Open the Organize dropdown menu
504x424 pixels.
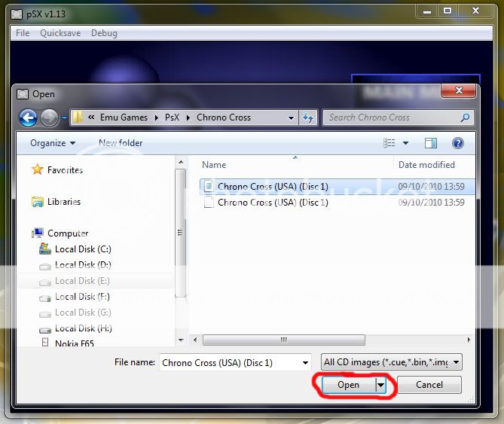pos(53,143)
